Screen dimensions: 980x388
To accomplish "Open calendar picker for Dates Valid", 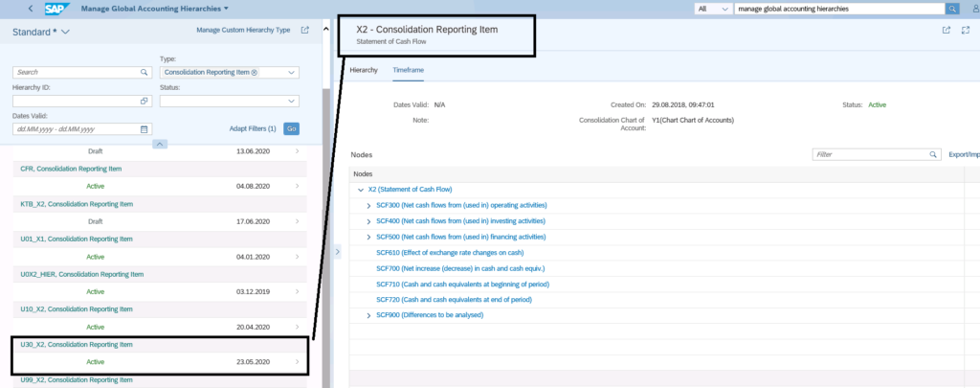I will click(x=145, y=128).
